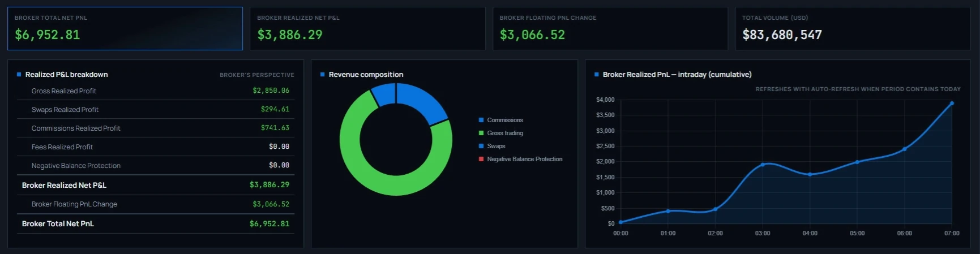The width and height of the screenshot is (980, 254).
Task: Toggle Gross trading legend label
Action: click(x=505, y=133)
